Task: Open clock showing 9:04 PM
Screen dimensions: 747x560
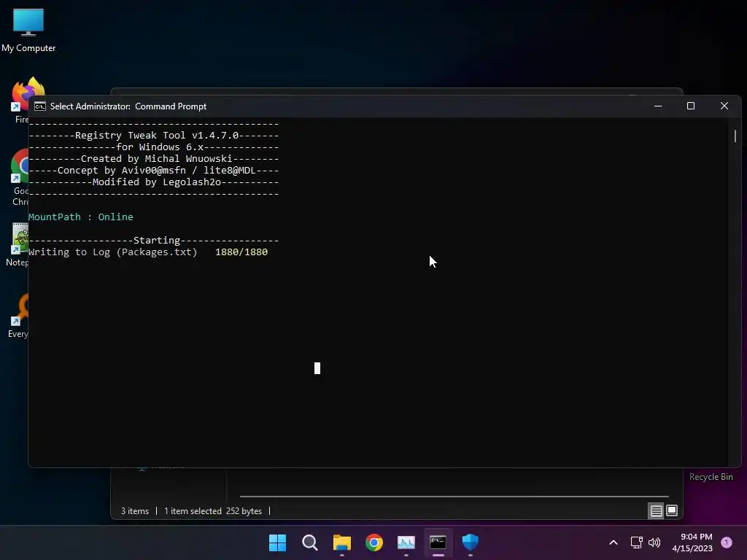Action: coord(696,537)
